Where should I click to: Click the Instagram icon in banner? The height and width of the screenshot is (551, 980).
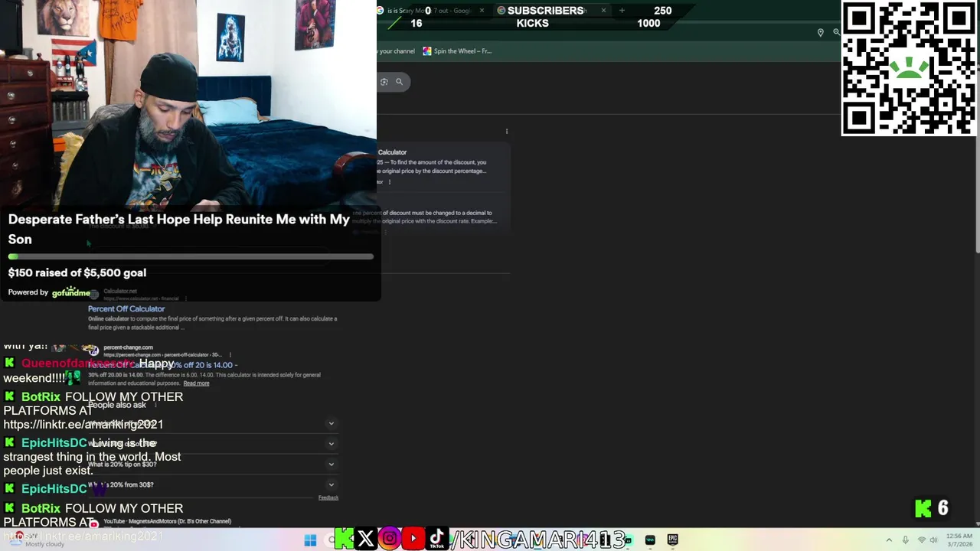(390, 539)
